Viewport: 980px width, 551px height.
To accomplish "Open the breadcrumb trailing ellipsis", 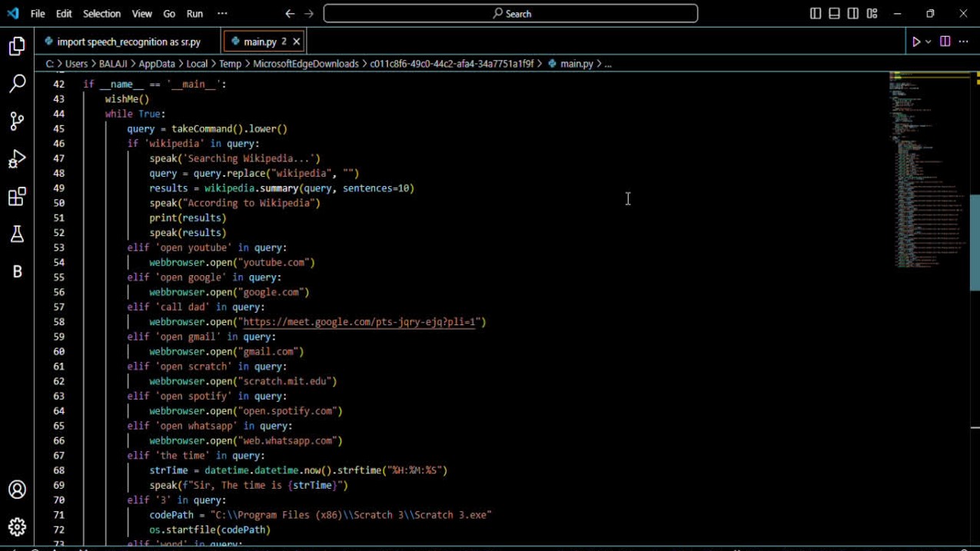I will pos(608,64).
